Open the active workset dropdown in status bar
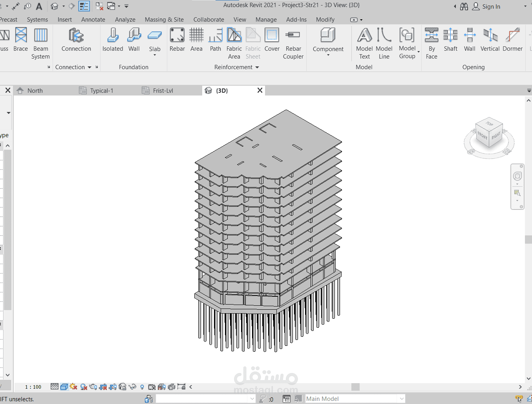Viewport: 532px width, 404px height. (x=252, y=399)
